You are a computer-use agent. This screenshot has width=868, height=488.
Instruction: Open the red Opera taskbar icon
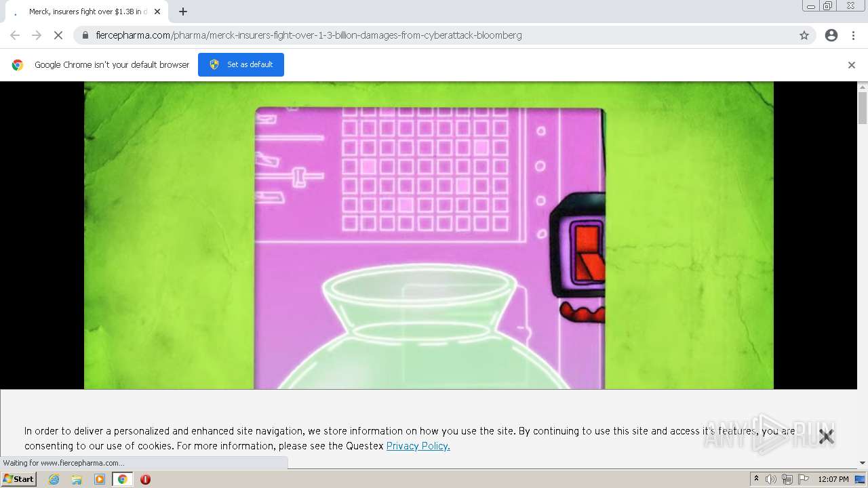click(145, 479)
